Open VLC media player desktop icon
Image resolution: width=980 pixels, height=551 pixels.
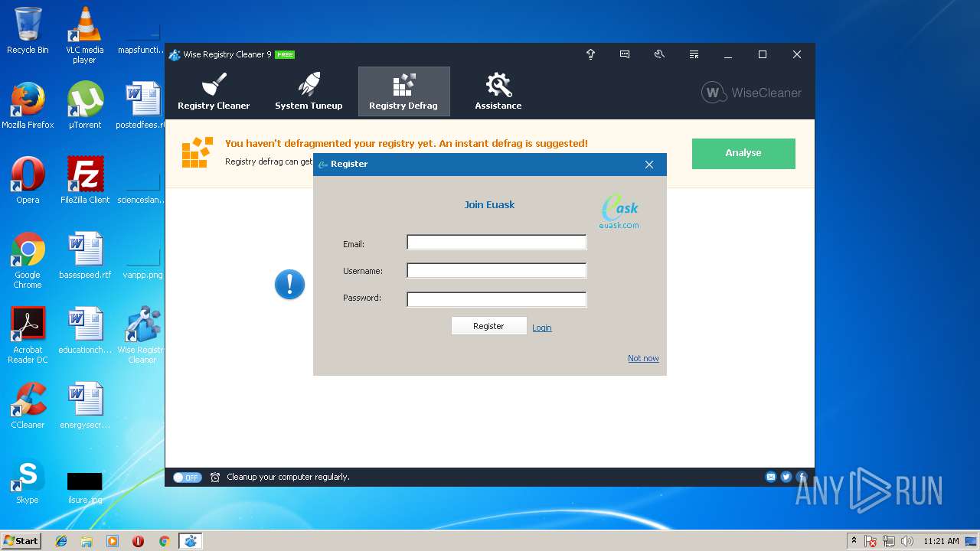84,35
